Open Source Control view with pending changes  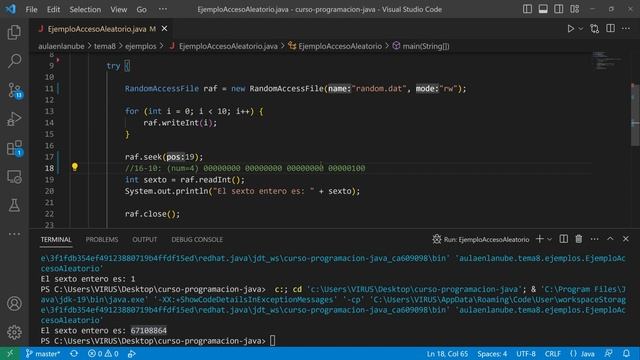click(15, 90)
